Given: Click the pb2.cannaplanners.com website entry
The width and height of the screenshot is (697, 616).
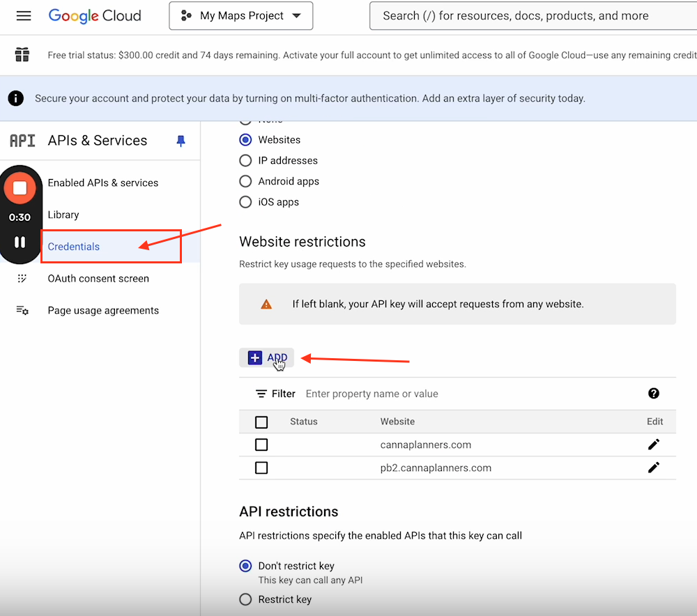Looking at the screenshot, I should coord(436,468).
